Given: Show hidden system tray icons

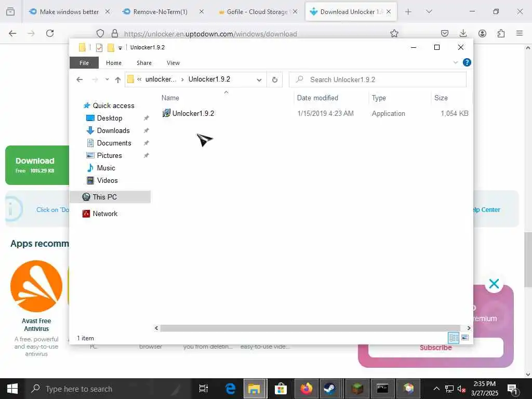Looking at the screenshot, I should pos(436,389).
